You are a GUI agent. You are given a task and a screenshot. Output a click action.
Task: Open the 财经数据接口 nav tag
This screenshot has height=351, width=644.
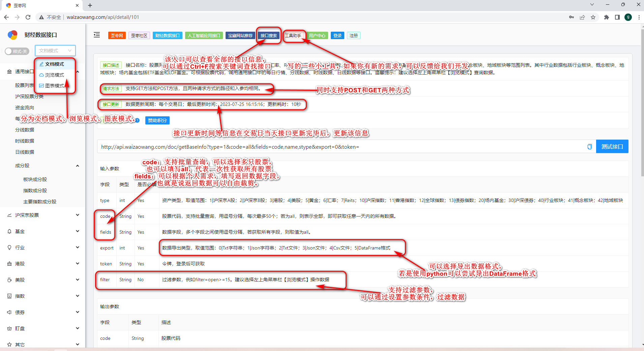click(168, 35)
